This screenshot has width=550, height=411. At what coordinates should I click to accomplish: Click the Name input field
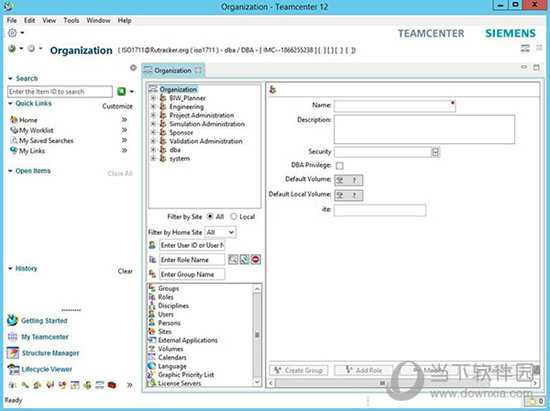click(x=395, y=106)
